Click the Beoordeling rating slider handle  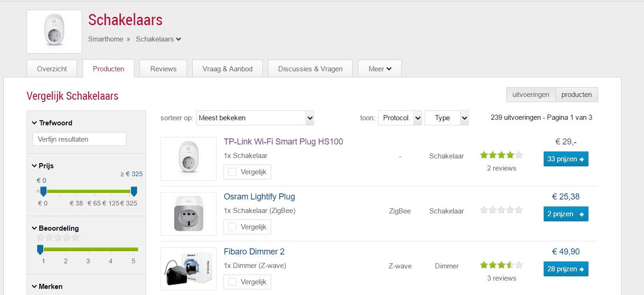[x=40, y=250]
